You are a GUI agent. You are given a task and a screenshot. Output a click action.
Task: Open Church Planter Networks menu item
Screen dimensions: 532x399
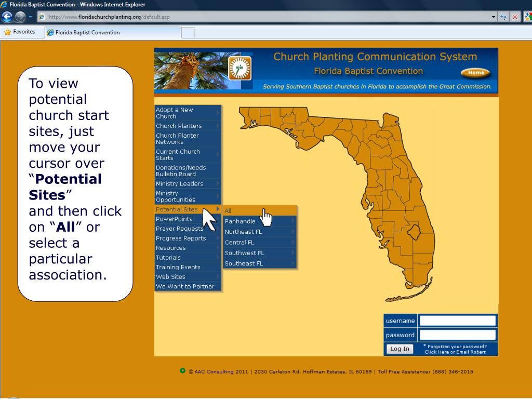[188, 139]
